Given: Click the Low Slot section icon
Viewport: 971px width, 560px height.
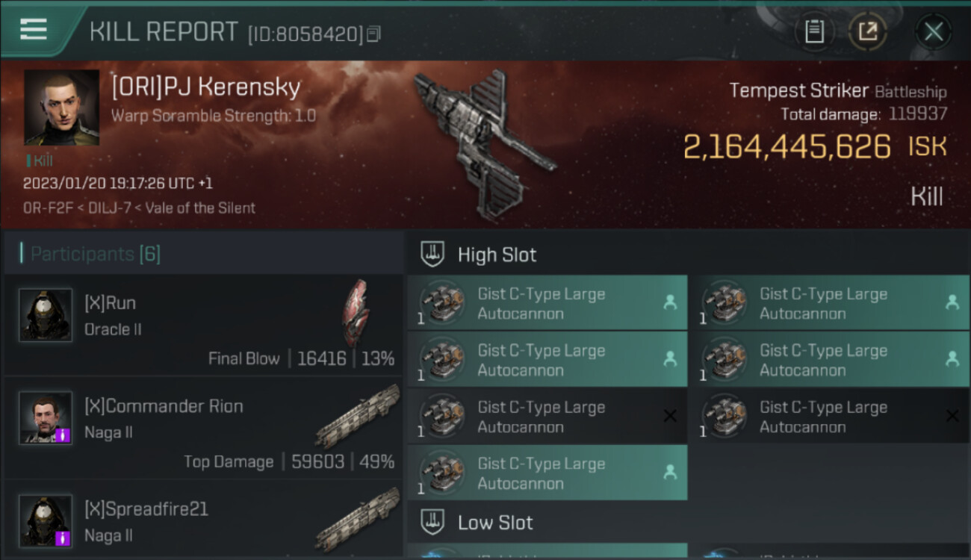Looking at the screenshot, I should 432,522.
